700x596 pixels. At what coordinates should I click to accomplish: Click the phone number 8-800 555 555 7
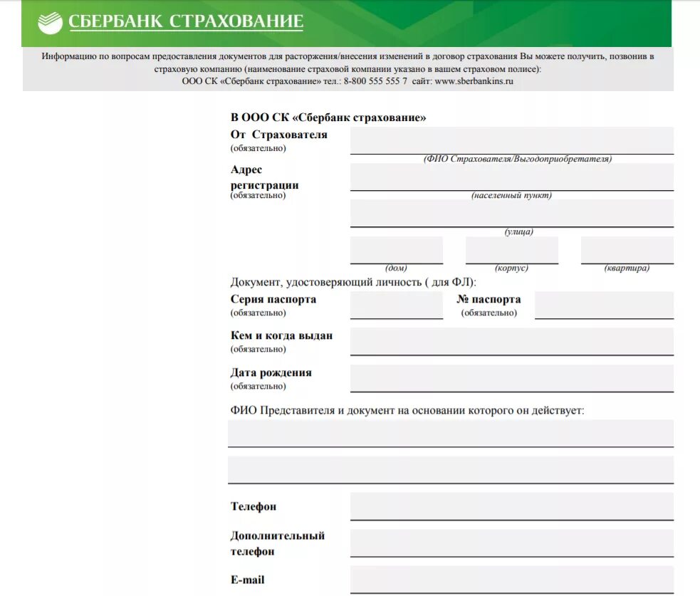375,81
